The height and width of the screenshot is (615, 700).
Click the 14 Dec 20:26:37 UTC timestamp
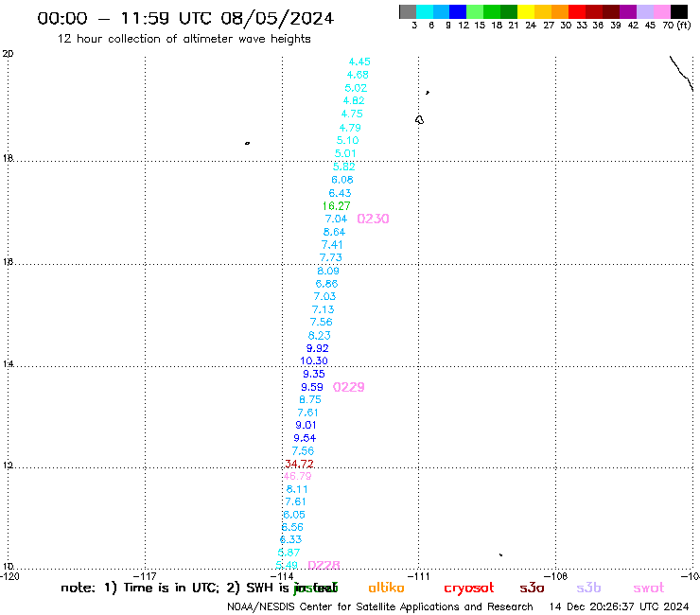[x=619, y=607]
